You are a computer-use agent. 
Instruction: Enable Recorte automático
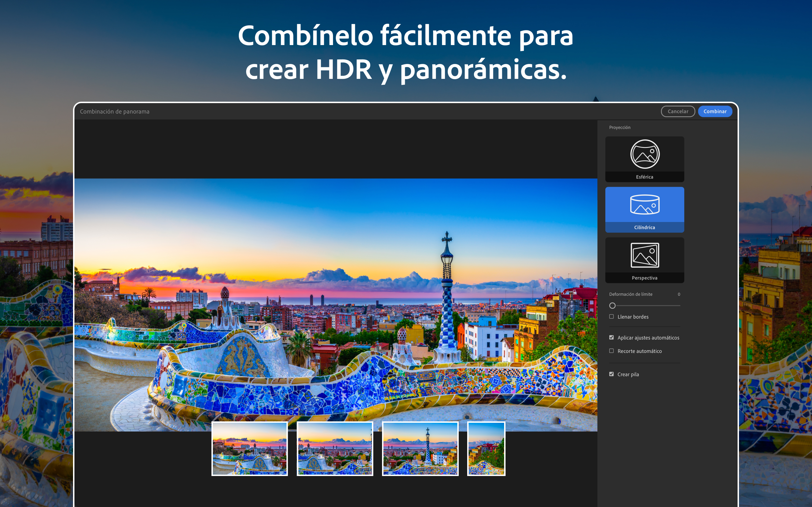pyautogui.click(x=612, y=351)
